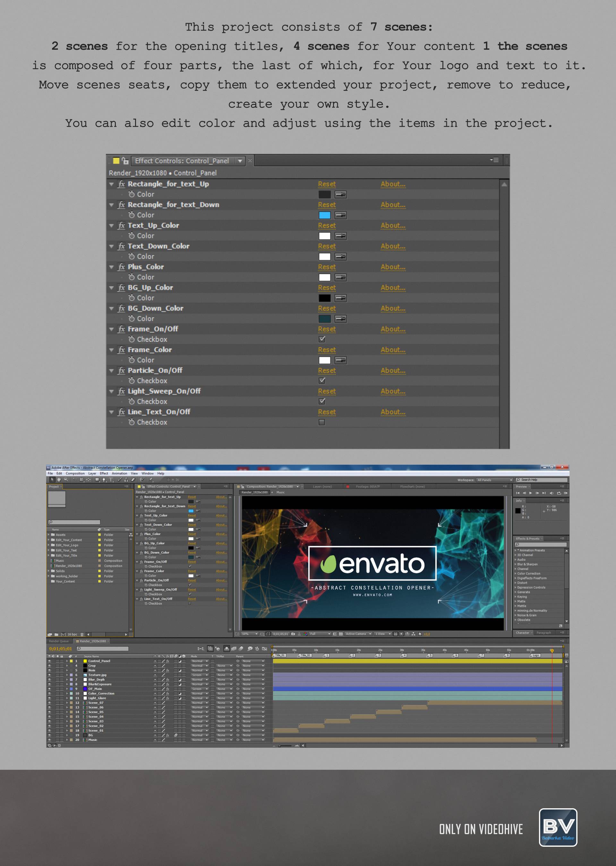
Task: Select the Rectangle shape tool in toolbar
Action: (98, 480)
